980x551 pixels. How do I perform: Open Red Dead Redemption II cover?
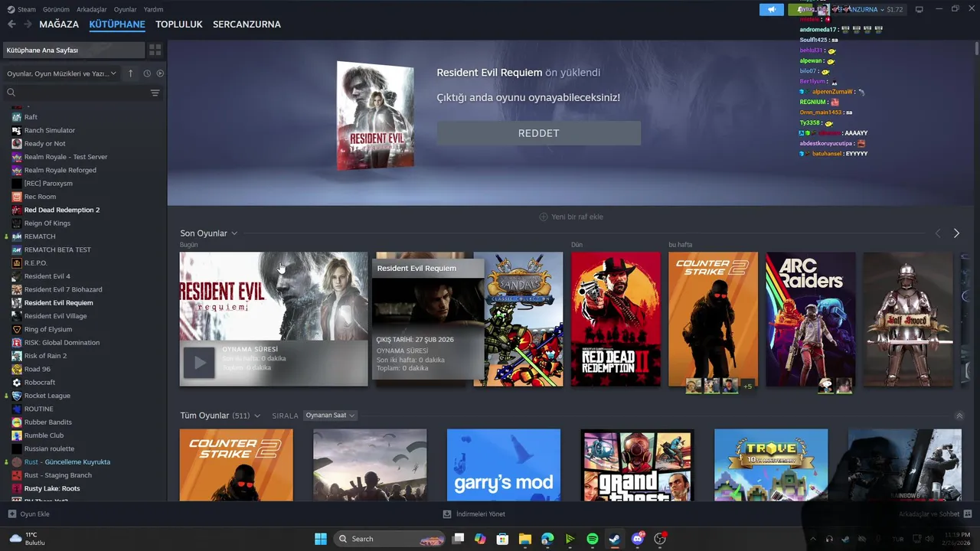[616, 319]
